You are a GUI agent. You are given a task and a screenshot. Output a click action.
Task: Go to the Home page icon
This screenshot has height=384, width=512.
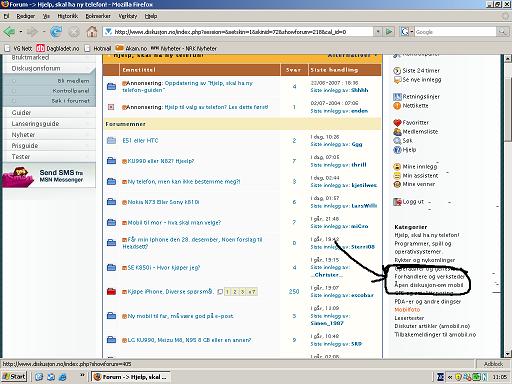tap(92, 32)
